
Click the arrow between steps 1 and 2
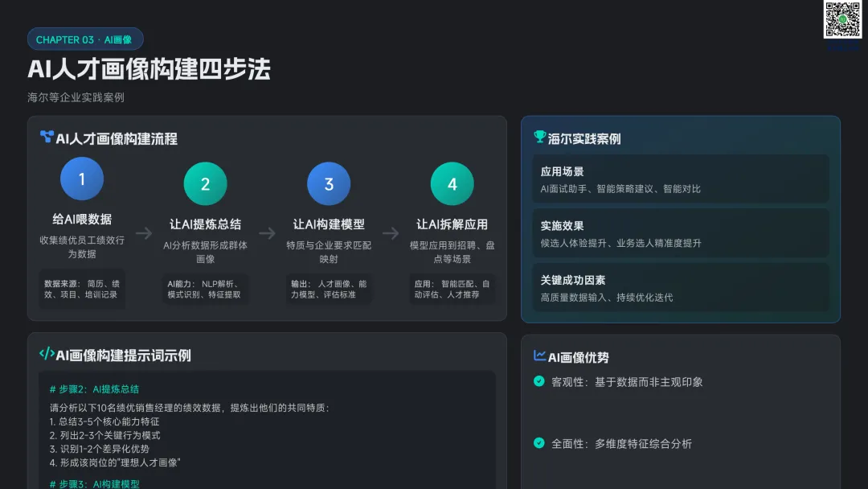point(144,233)
